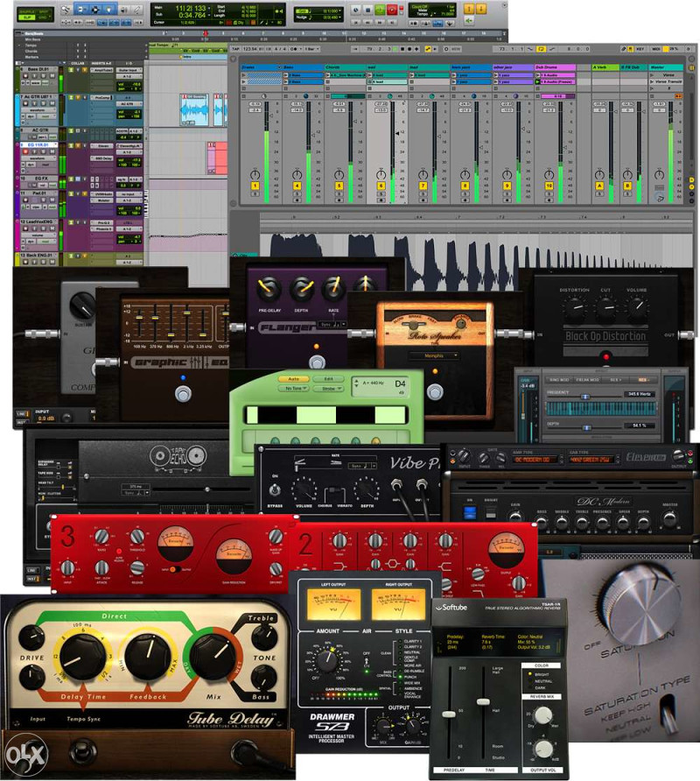Click the Treble knob on Tube Delay
Image resolution: width=700 pixels, height=781 pixels.
pyautogui.click(x=262, y=637)
